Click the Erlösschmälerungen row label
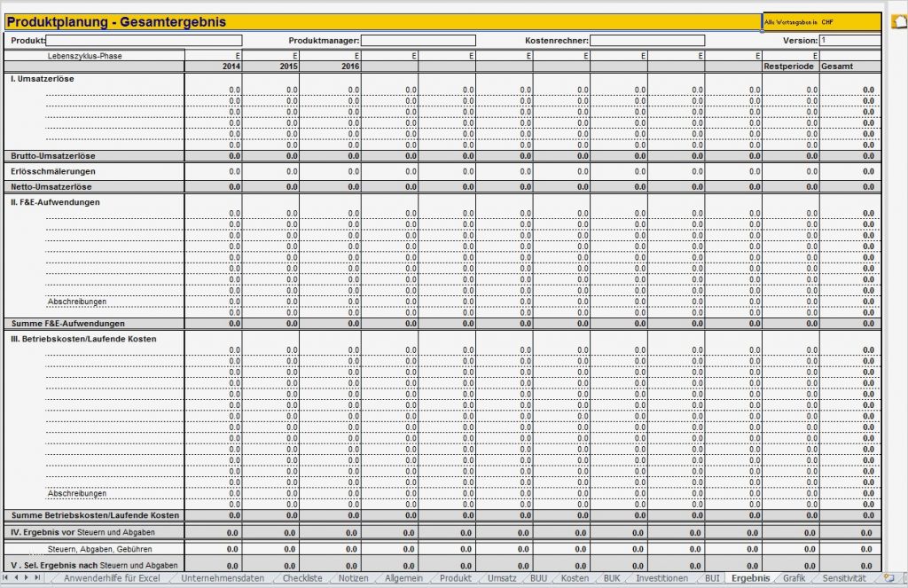 pyautogui.click(x=52, y=171)
